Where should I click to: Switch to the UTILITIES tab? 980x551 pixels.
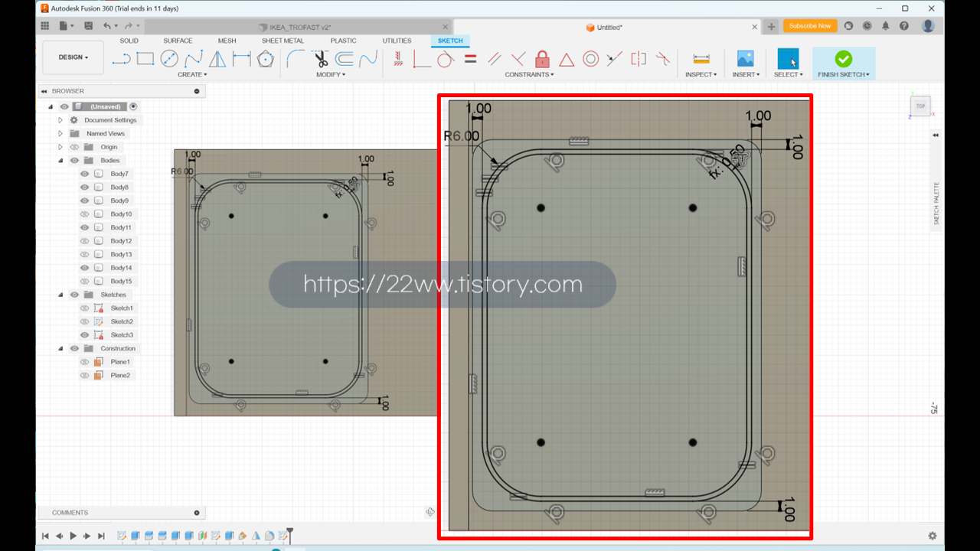397,41
